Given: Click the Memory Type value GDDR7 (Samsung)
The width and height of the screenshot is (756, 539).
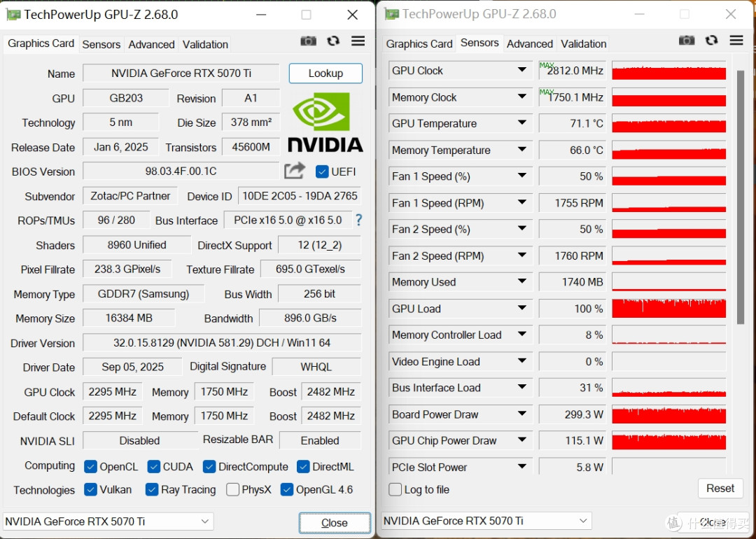Looking at the screenshot, I should (x=143, y=293).
